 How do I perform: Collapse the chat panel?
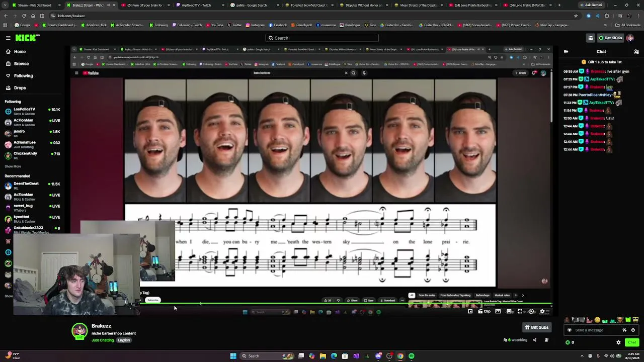[x=566, y=52]
